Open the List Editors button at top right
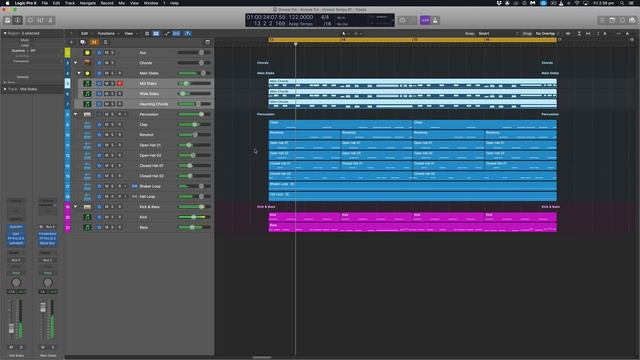 click(602, 20)
